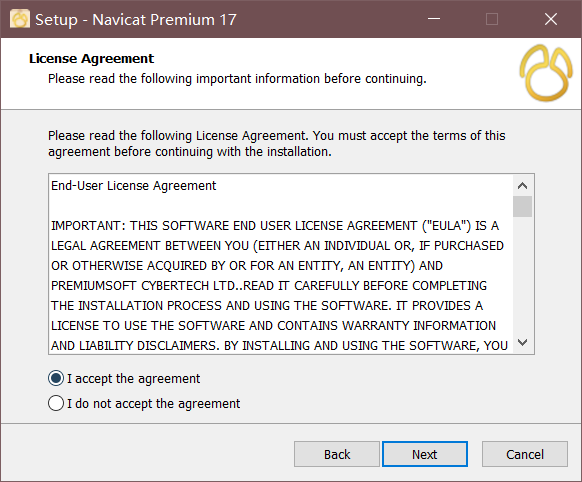Screen dimensions: 582x482
Task: Continue with the Next button
Action: 425,454
